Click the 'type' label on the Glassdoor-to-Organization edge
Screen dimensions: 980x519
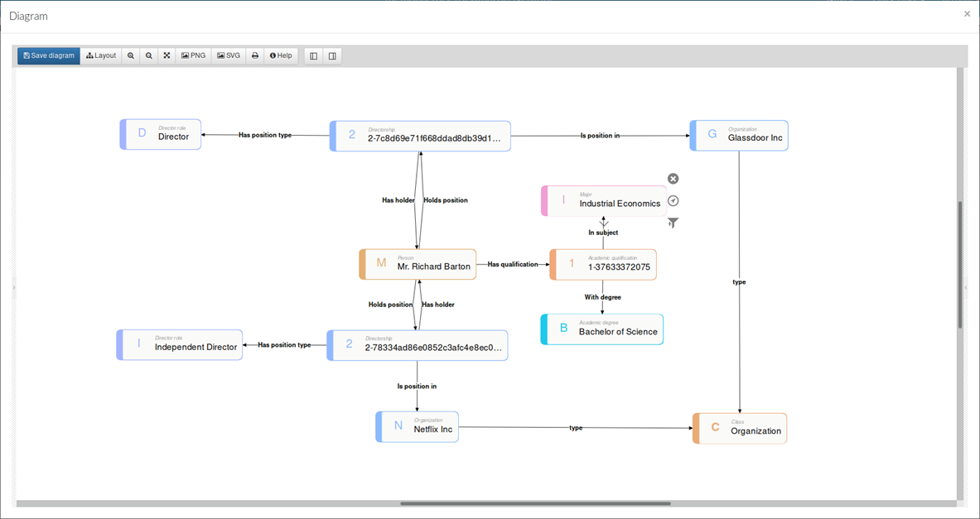coord(740,282)
